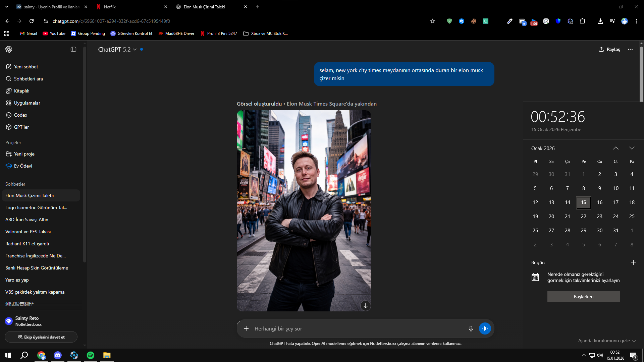Click the browser back arrow

(7, 21)
